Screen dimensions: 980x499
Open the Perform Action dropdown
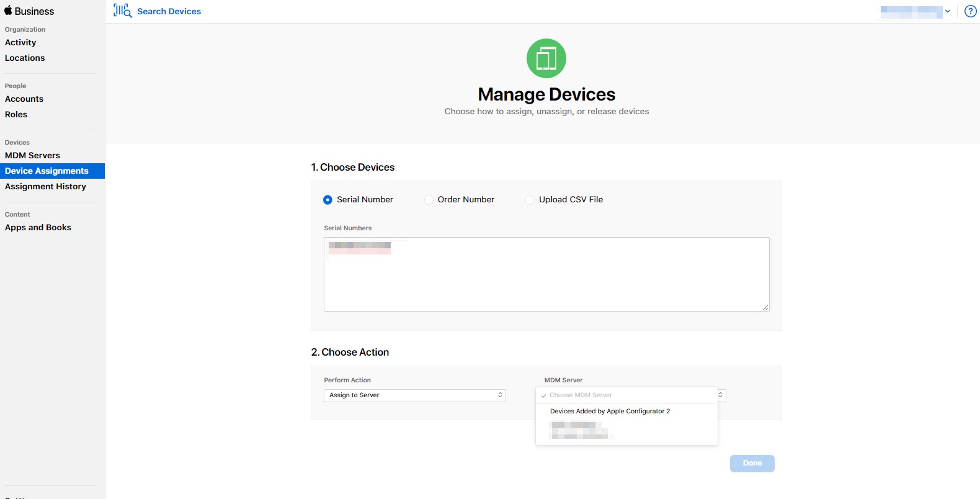(x=414, y=395)
